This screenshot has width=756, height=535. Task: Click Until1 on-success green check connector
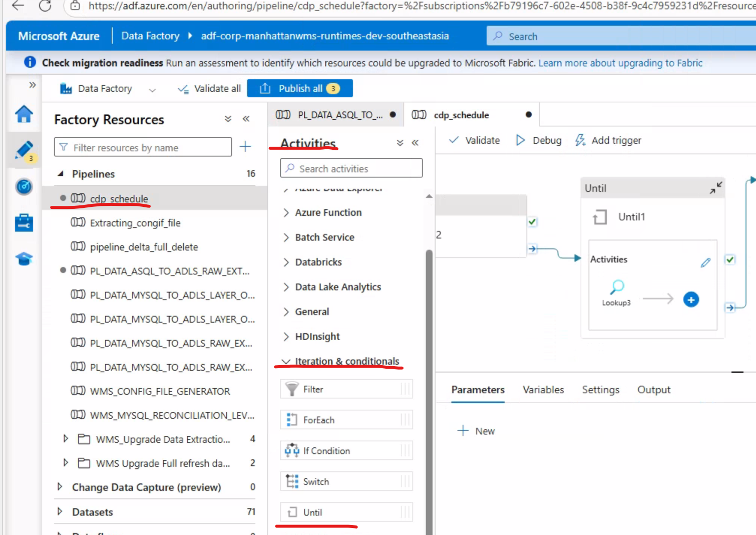pos(730,259)
